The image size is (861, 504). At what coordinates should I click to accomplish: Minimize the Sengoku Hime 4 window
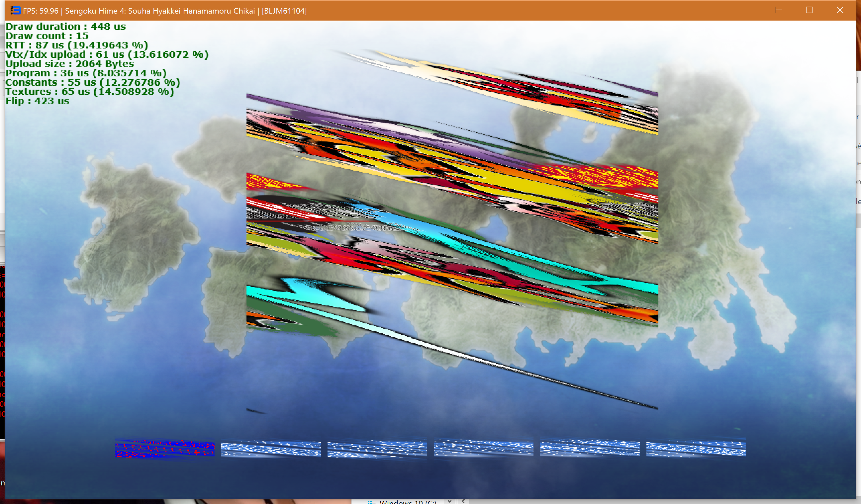(x=779, y=10)
